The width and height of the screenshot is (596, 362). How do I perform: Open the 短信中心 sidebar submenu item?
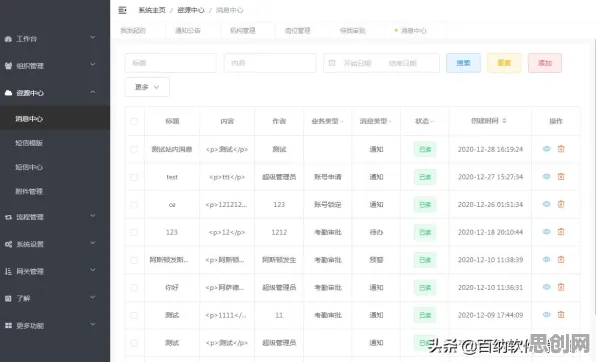coord(29,167)
